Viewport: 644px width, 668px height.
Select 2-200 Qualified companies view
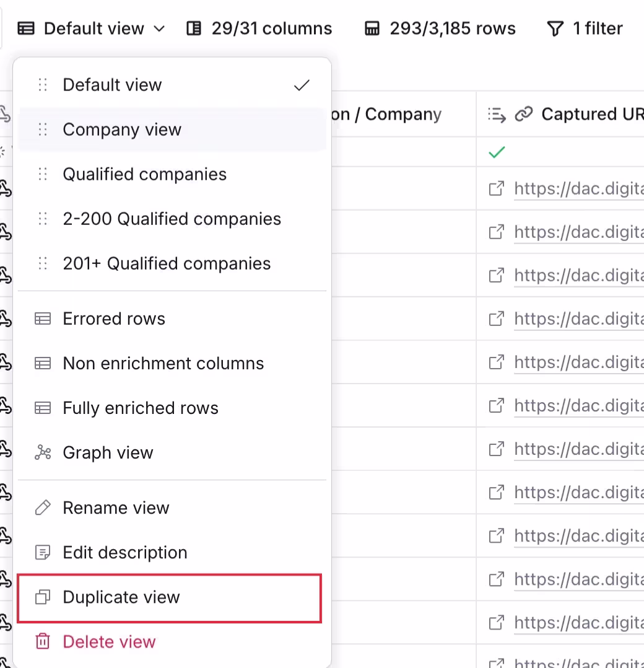tap(172, 219)
